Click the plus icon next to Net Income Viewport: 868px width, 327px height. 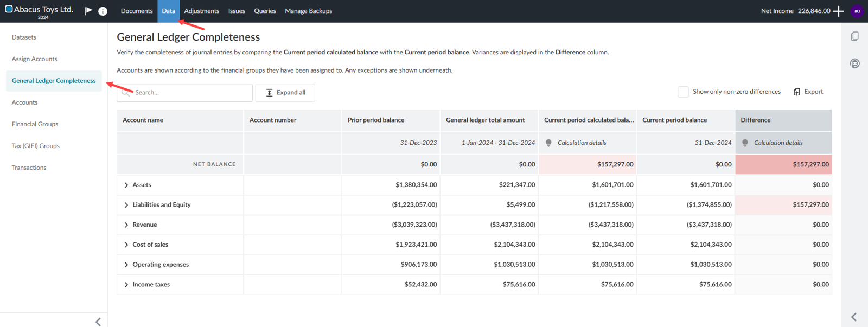pos(838,11)
